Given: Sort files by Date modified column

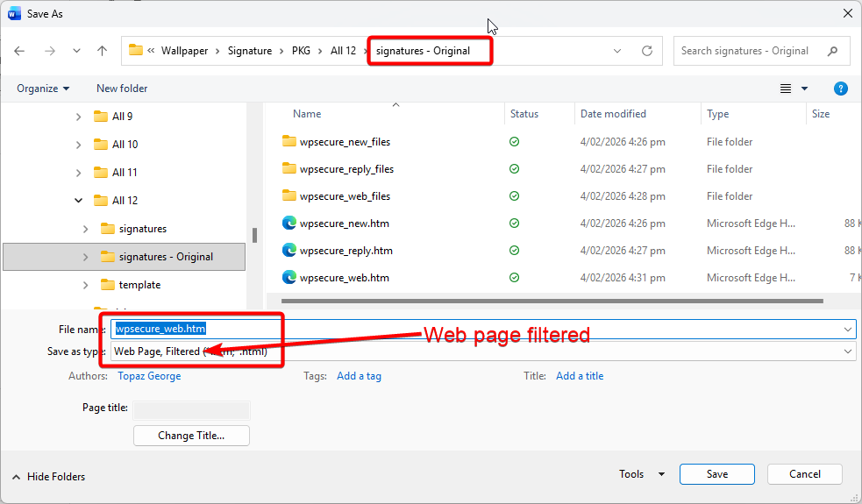Looking at the screenshot, I should (613, 114).
